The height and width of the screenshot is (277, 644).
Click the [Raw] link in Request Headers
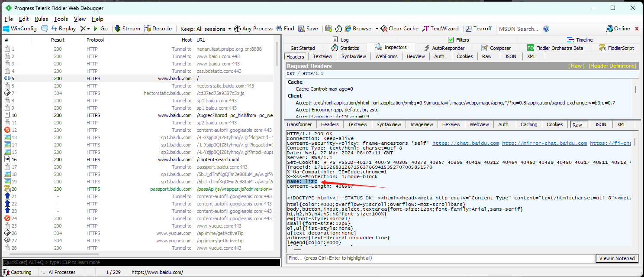(576, 66)
